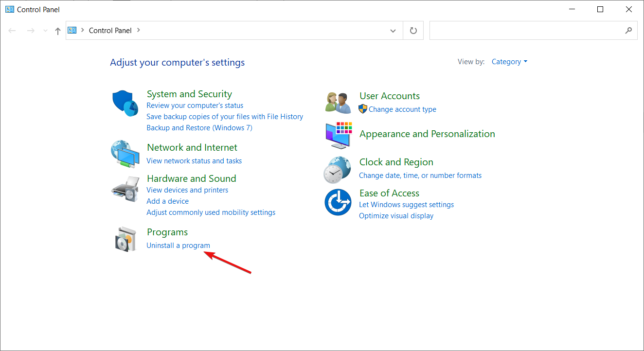Screen dimensions: 644x351
Task: Open Clock and Region settings
Action: point(396,162)
